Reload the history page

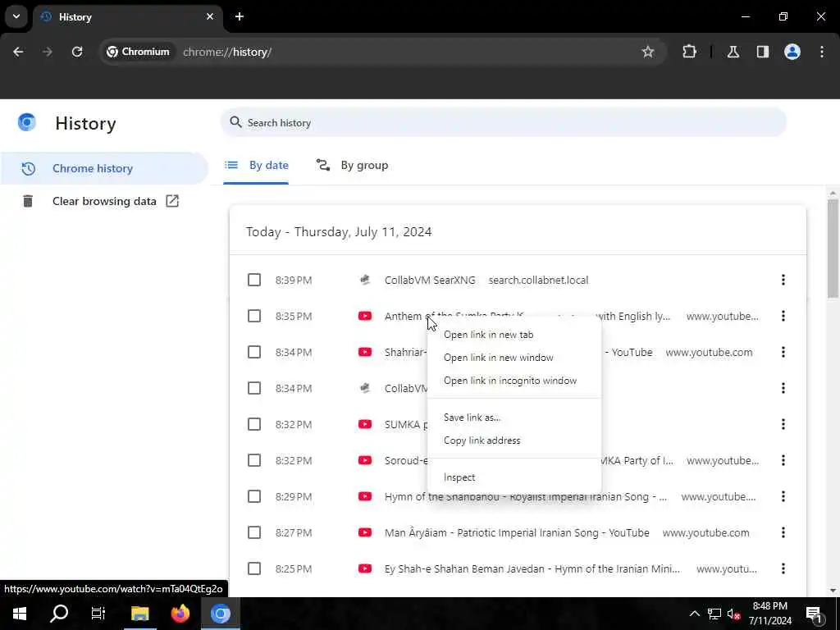coord(77,52)
